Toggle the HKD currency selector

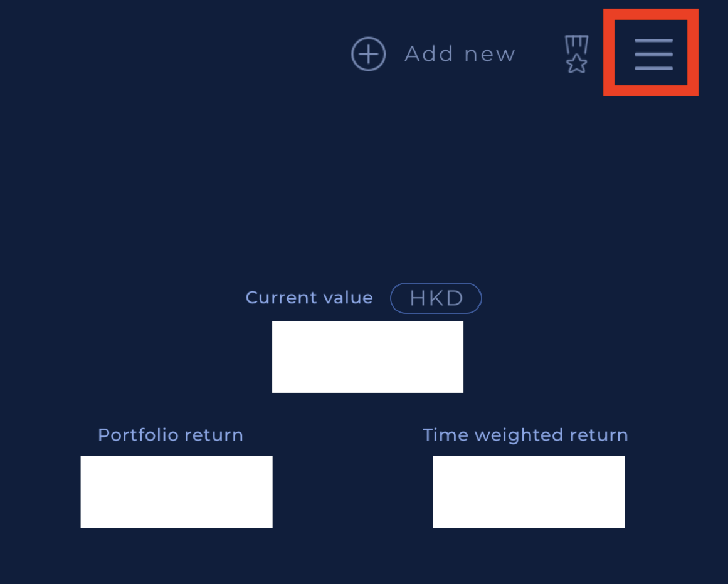436,298
